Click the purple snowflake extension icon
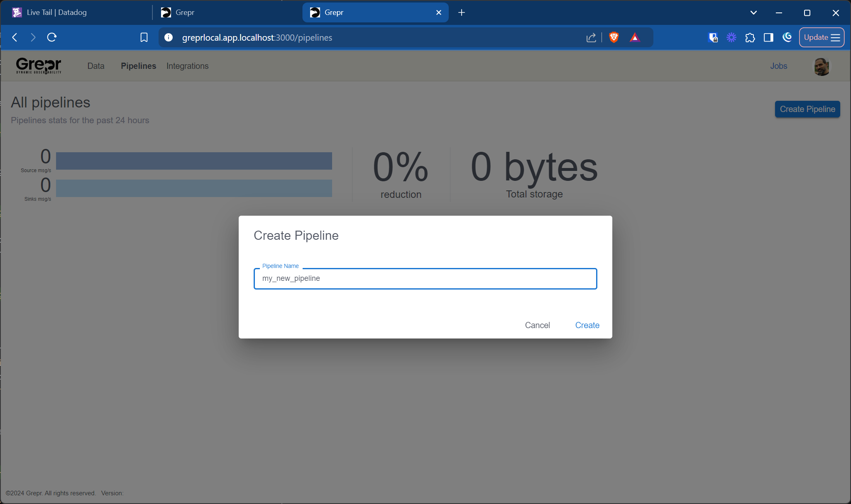Screen dimensions: 851x504 pyautogui.click(x=731, y=37)
